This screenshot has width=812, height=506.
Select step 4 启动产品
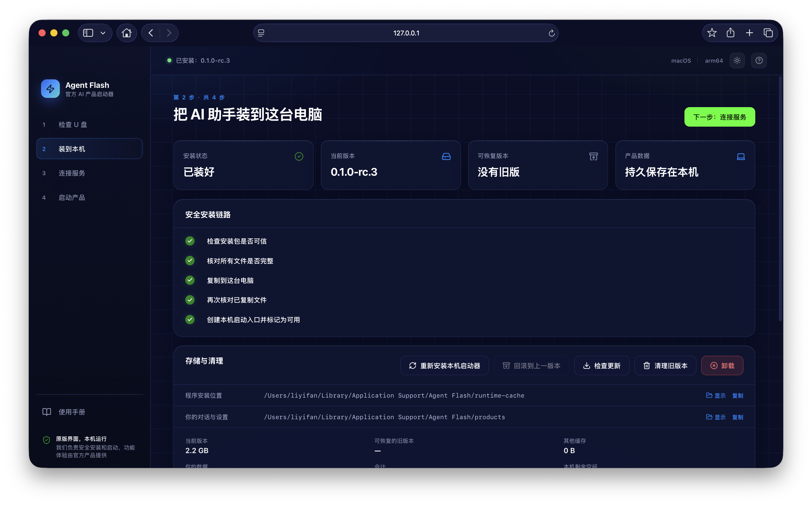(89, 198)
